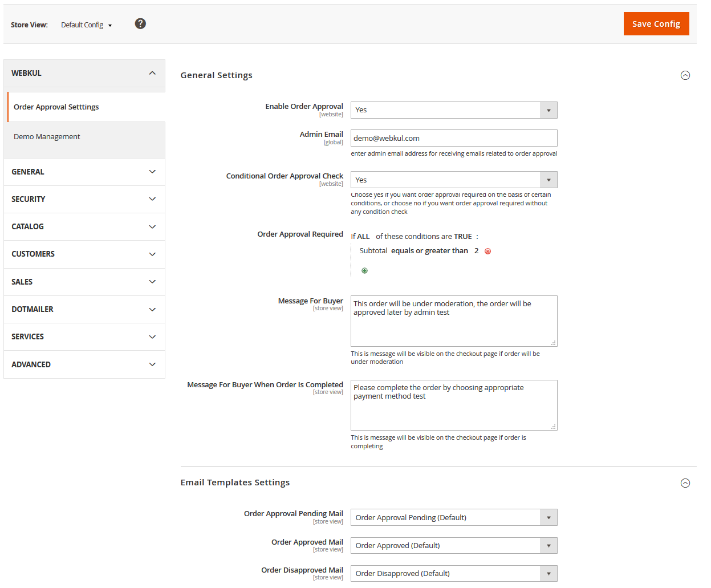Click the TRUE condition value link
This screenshot has height=588, width=711.
(x=462, y=237)
